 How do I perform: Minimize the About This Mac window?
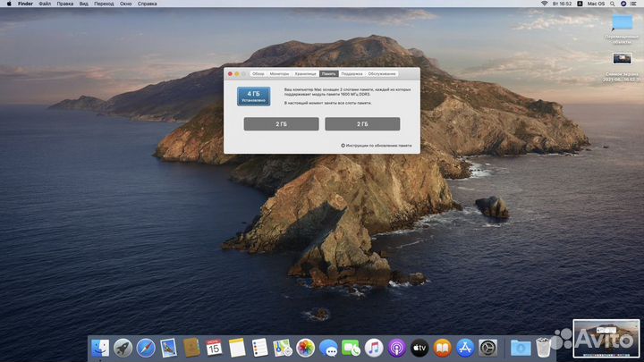237,74
